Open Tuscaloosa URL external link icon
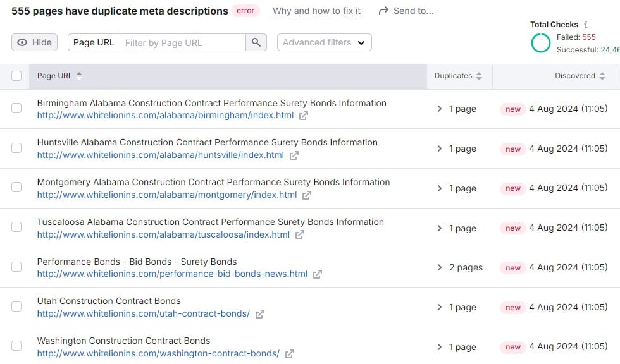The image size is (620, 364). coord(300,235)
